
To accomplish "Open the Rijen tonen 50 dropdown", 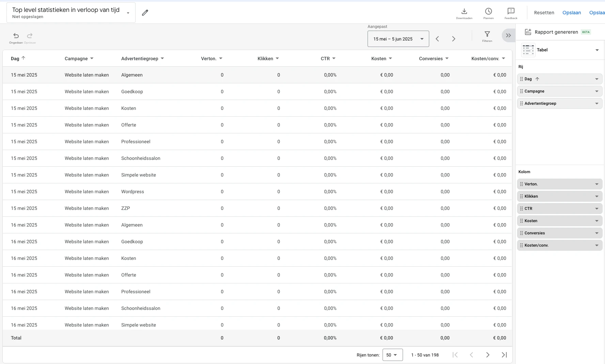I will coord(392,355).
